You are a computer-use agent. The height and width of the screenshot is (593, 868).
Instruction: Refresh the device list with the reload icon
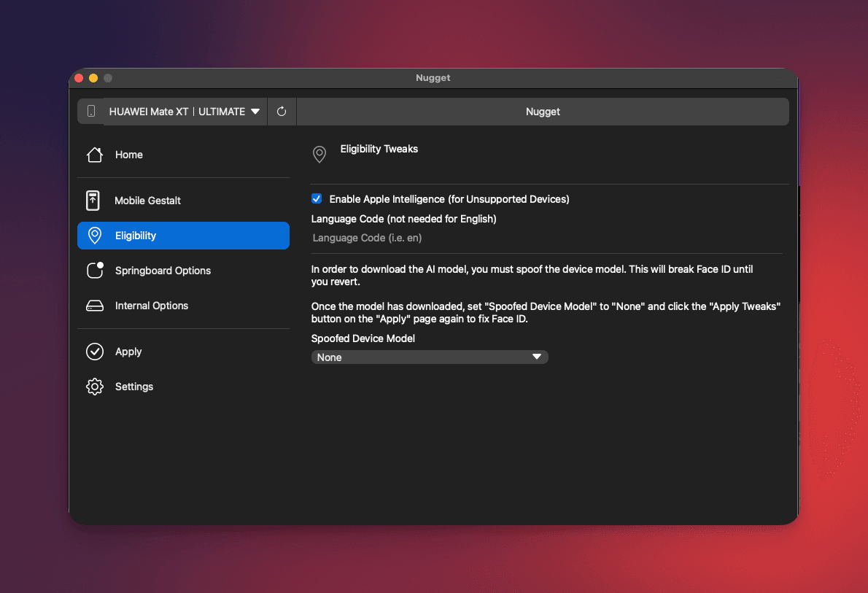click(x=282, y=112)
